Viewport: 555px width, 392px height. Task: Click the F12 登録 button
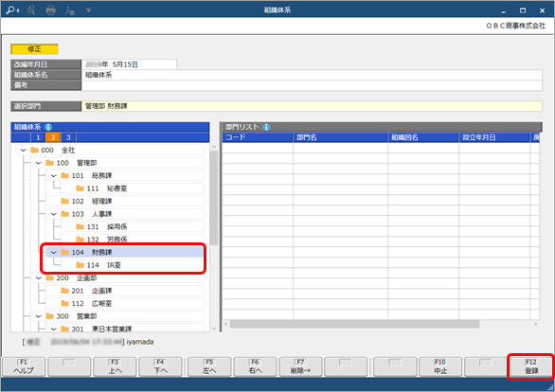coord(531,366)
